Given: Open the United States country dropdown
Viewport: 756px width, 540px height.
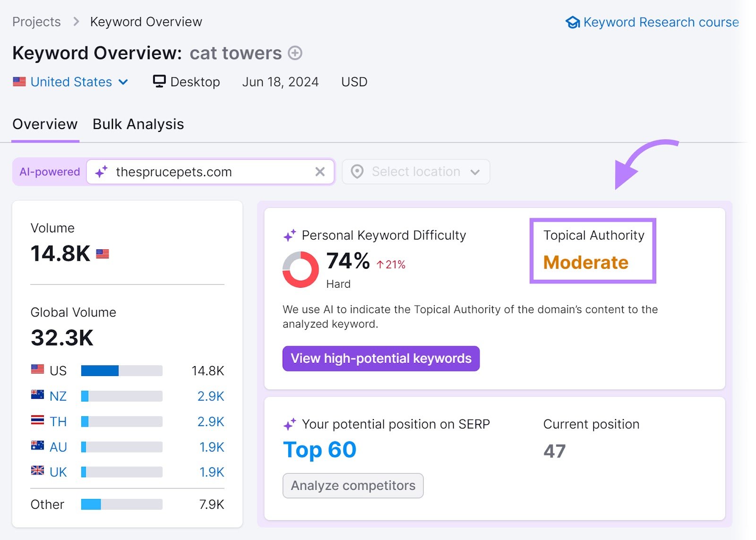Looking at the screenshot, I should (x=71, y=81).
